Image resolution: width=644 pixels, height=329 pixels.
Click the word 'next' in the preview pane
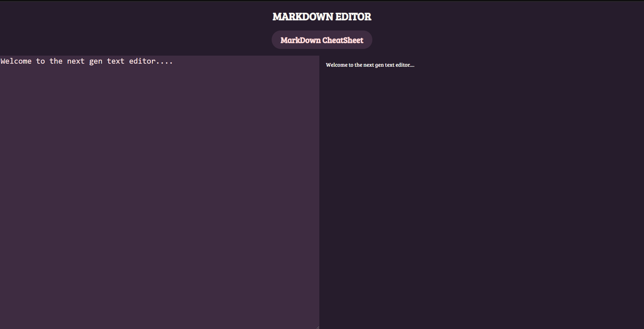click(369, 65)
